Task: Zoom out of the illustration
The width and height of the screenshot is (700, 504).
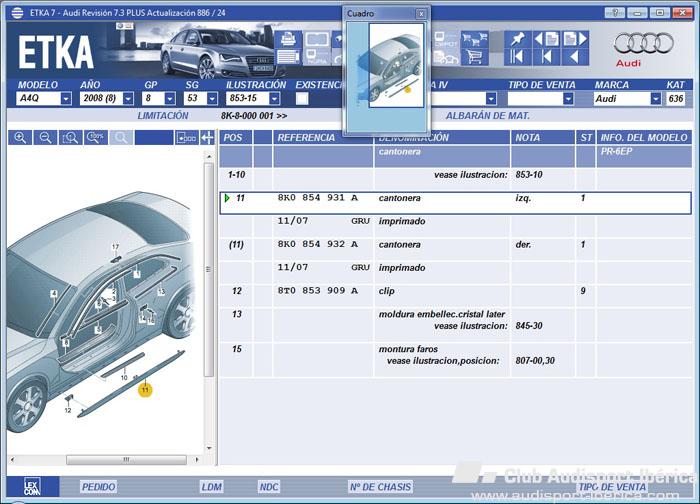Action: pos(45,137)
